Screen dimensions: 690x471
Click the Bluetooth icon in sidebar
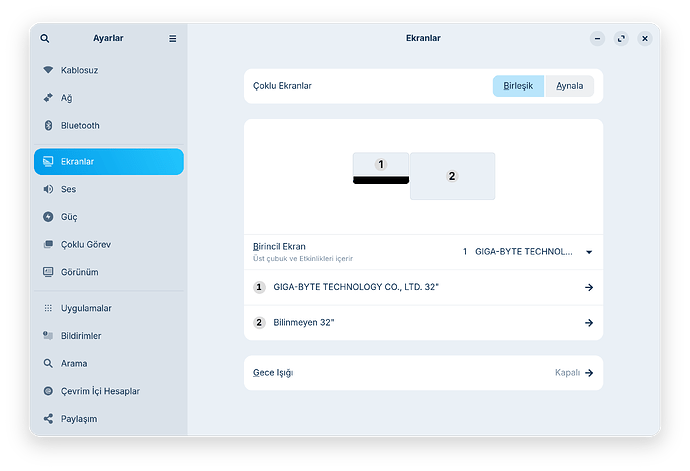[48, 125]
